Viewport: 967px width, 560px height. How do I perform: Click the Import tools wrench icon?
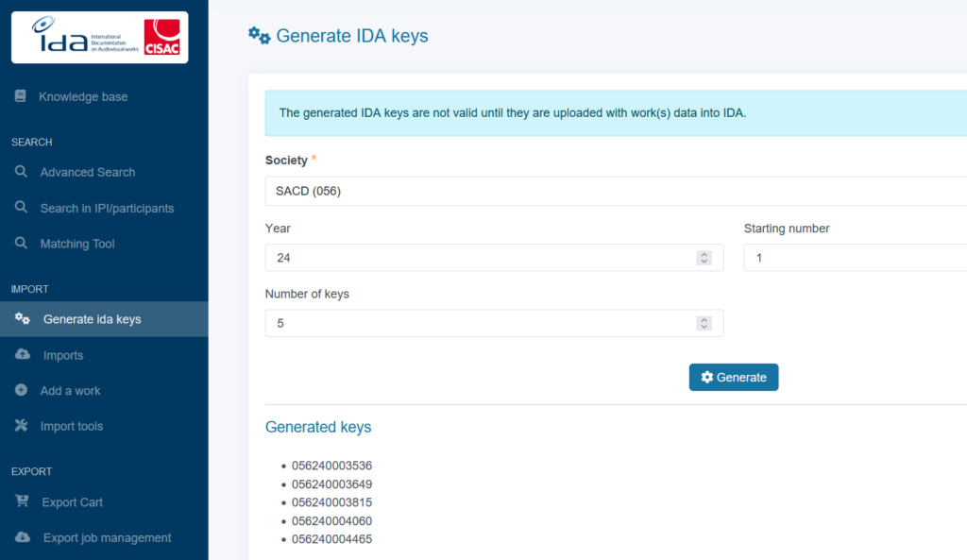(21, 426)
